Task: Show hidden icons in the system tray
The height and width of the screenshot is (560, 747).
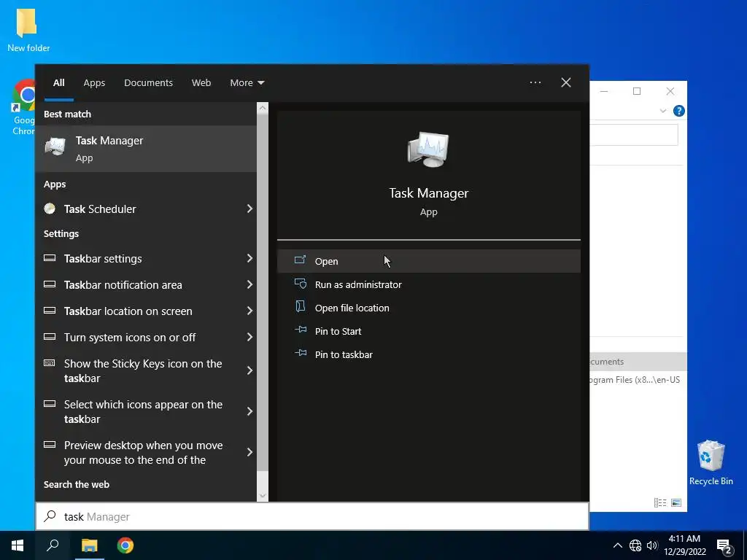Action: [617, 545]
